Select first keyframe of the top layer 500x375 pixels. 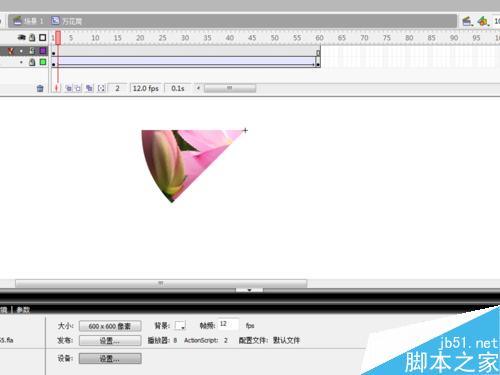53,53
